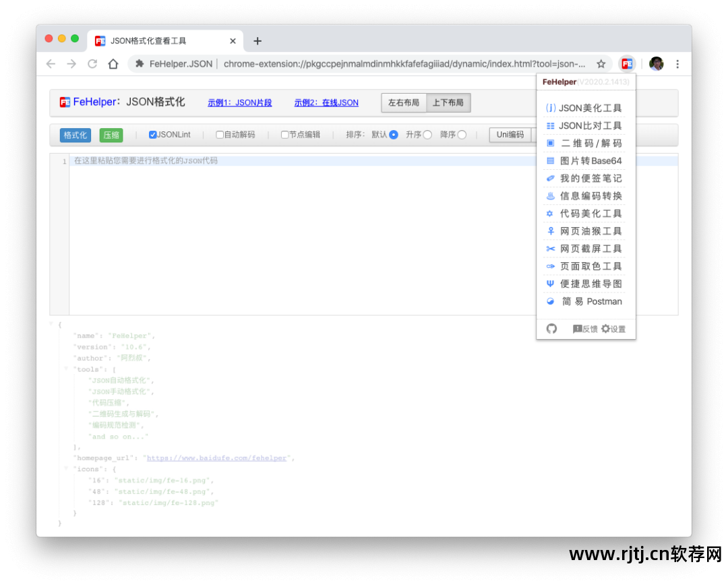Uncheck the JSONLint checkbox
The image size is (728, 585).
click(x=152, y=135)
